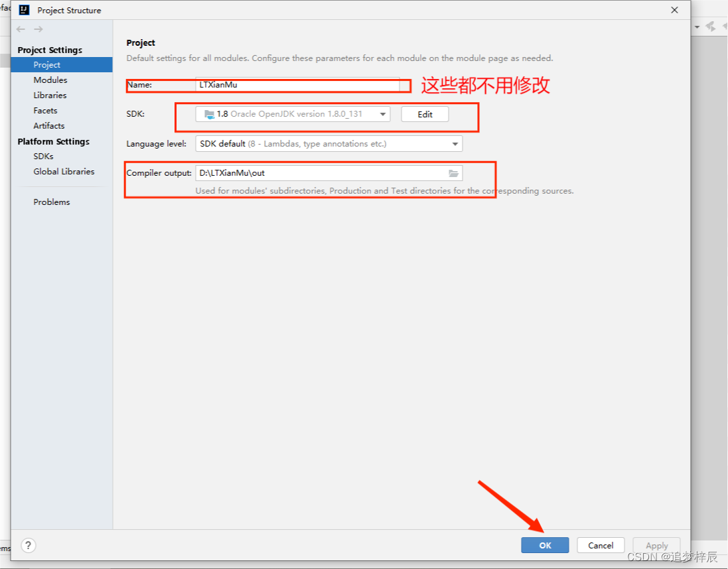Open the help question mark button

pyautogui.click(x=29, y=545)
